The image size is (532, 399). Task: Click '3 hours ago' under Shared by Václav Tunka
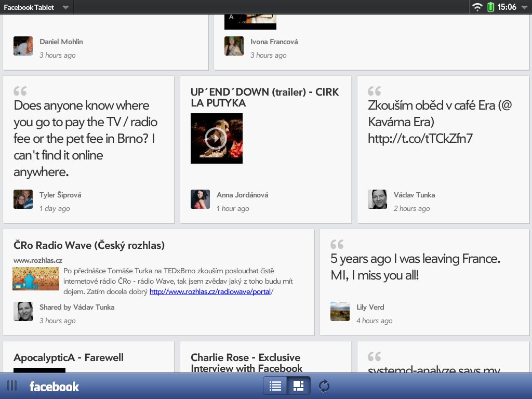[x=57, y=321]
